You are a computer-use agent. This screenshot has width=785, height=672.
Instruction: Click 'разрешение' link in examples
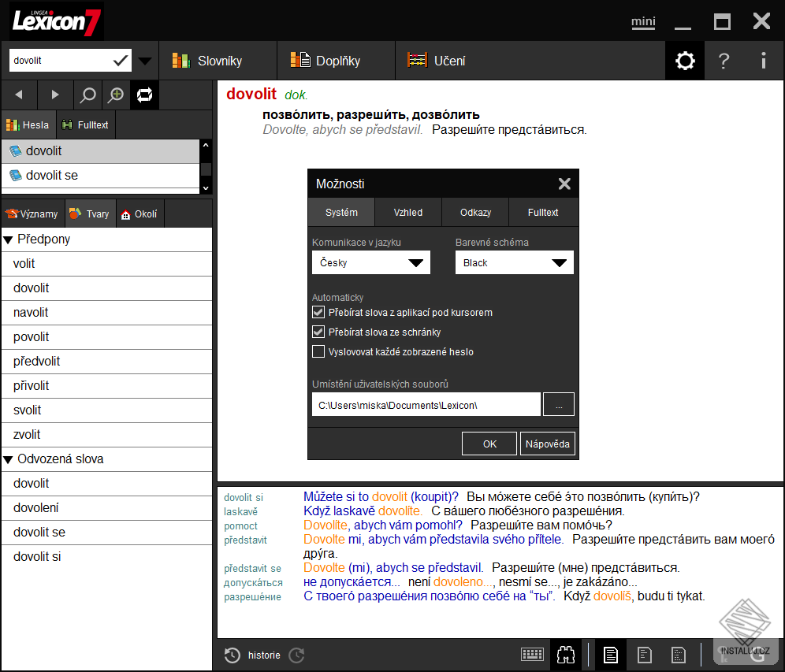tap(252, 596)
